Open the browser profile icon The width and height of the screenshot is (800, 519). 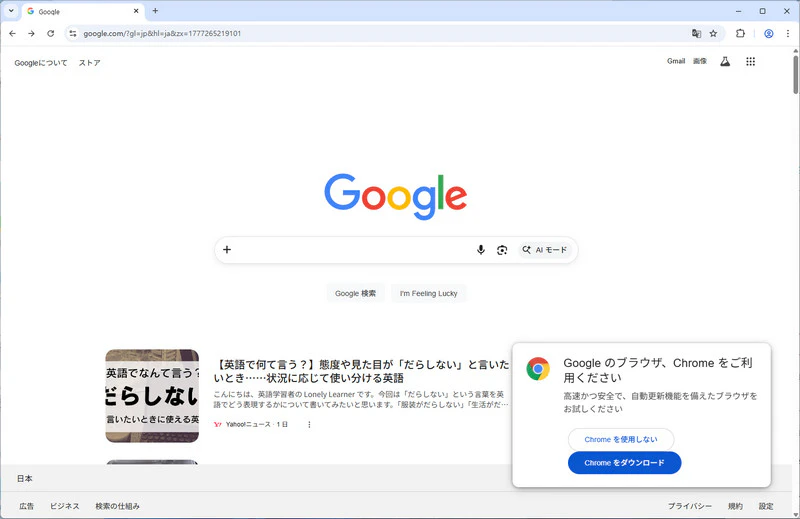click(768, 34)
